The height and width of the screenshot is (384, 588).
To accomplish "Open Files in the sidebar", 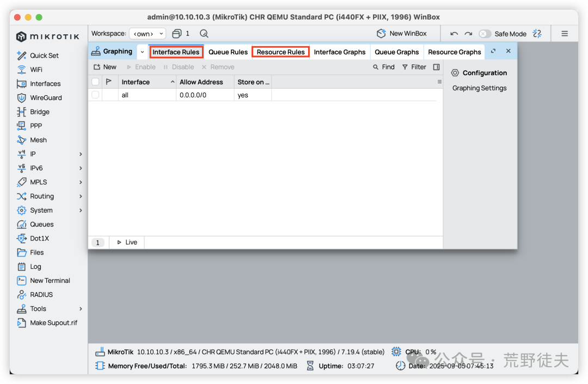I will [30, 252].
